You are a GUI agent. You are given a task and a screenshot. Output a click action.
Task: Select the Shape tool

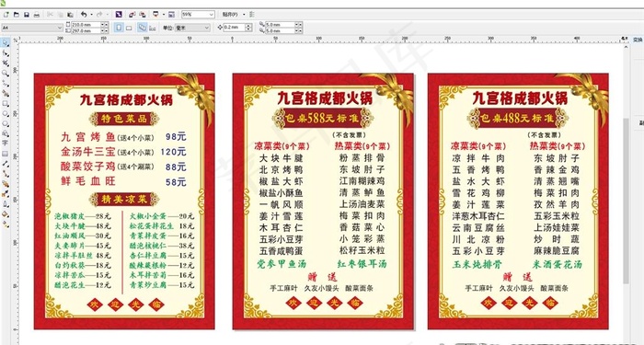pyautogui.click(x=6, y=53)
